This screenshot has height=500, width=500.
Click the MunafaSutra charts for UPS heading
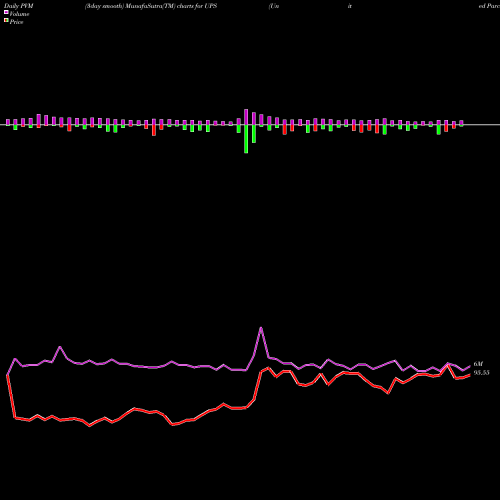(151, 6)
